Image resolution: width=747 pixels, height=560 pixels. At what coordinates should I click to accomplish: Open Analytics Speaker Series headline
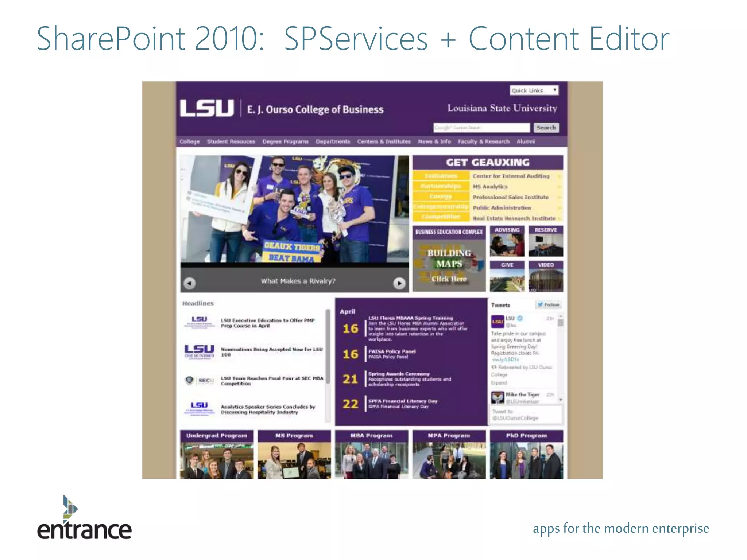(268, 409)
